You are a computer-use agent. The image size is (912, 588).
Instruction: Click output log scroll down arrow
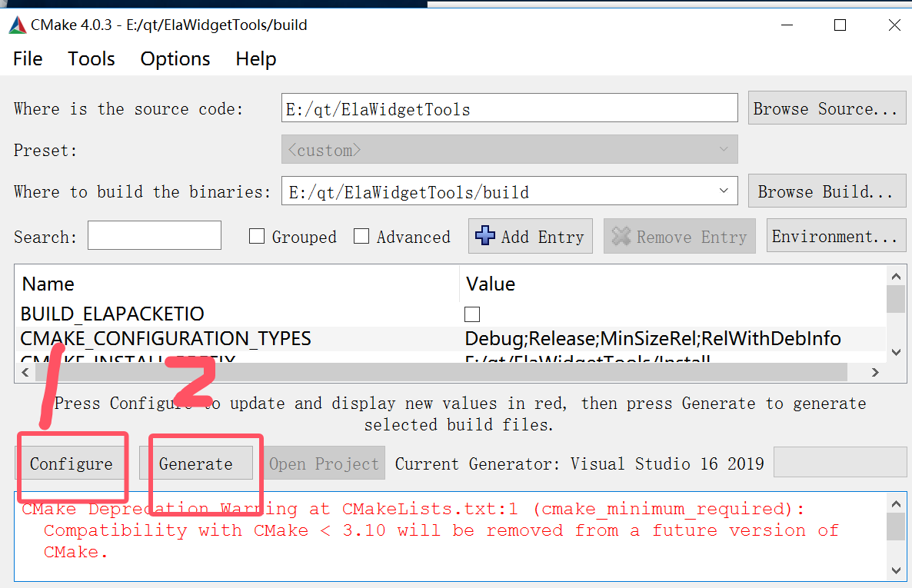pyautogui.click(x=896, y=570)
